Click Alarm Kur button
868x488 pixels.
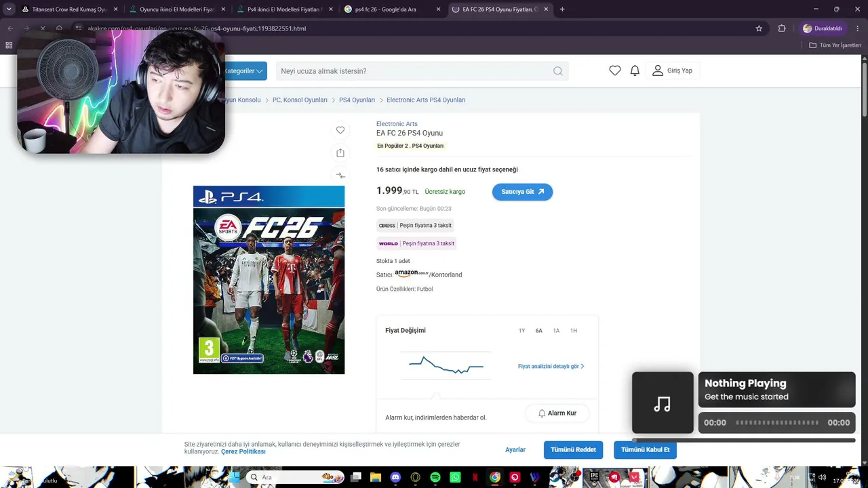557,413
